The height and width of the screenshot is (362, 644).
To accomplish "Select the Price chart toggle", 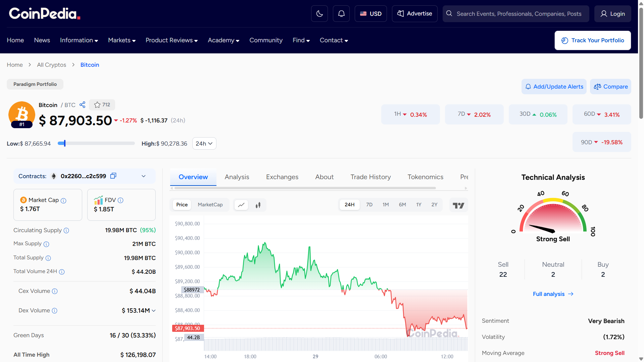I will [x=182, y=205].
